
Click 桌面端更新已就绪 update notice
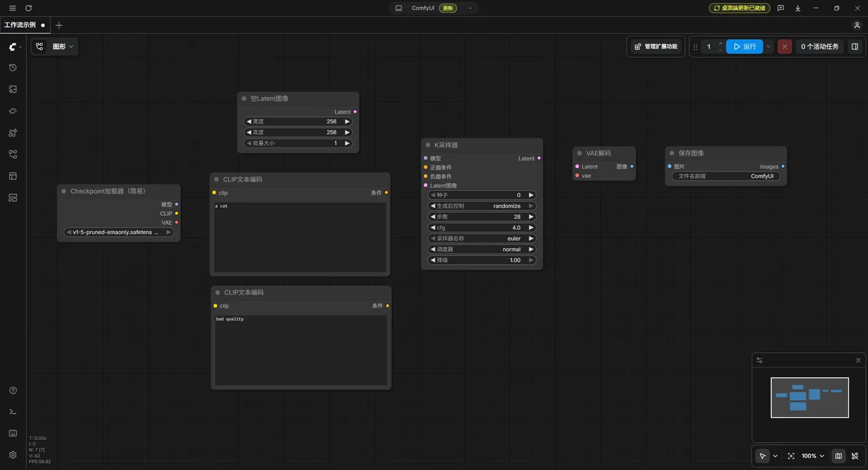coord(739,8)
